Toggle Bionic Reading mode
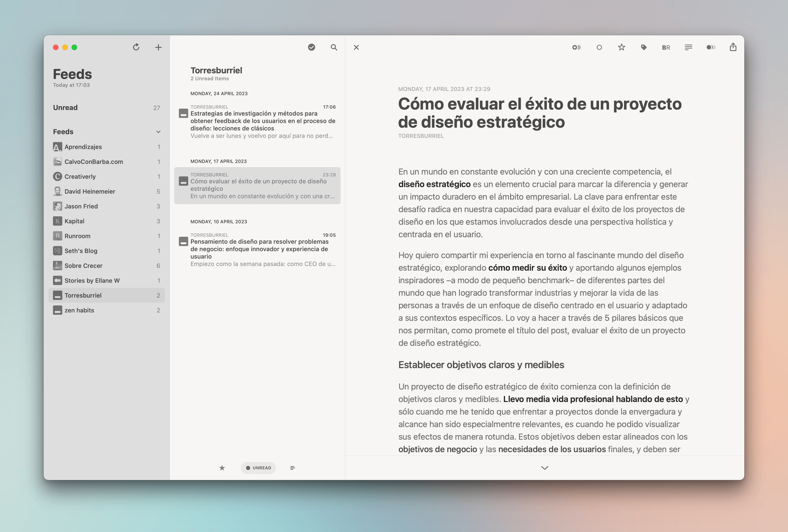The height and width of the screenshot is (532, 788). point(666,47)
